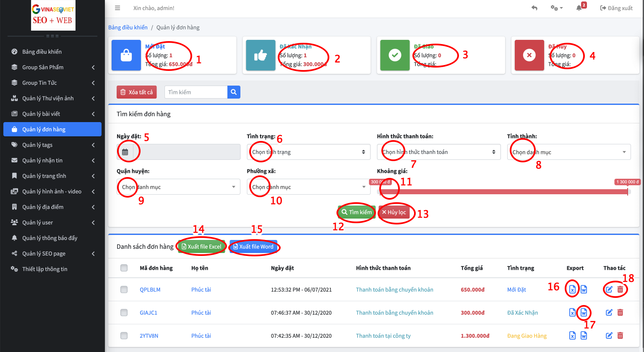Click the red X Đã Hủy icon
This screenshot has height=352, width=644.
click(529, 55)
